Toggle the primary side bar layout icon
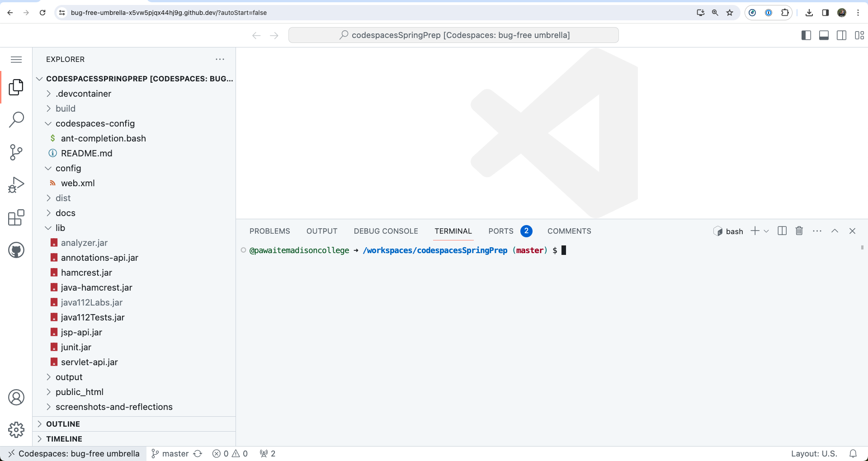The width and height of the screenshot is (868, 461). point(806,35)
